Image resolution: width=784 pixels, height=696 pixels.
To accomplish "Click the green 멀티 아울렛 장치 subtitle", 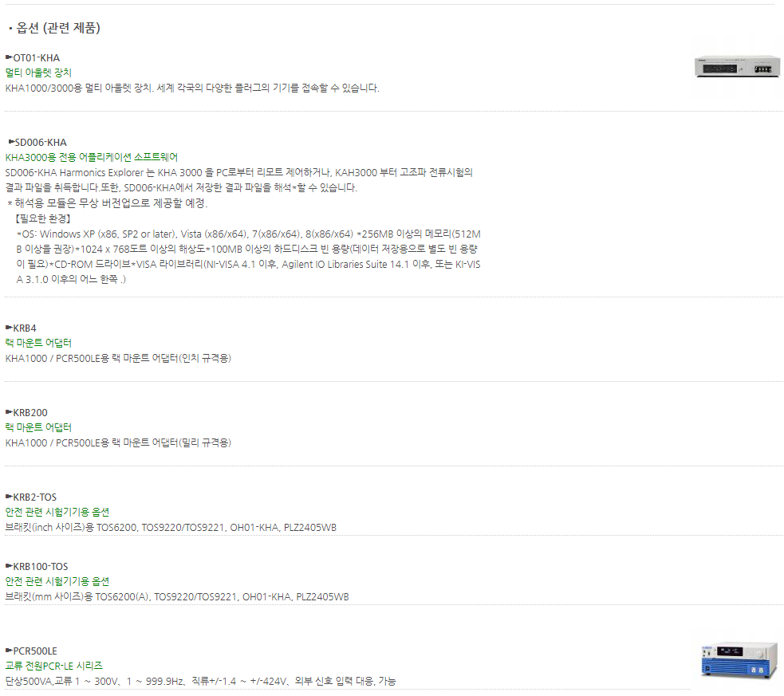I will 38,73.
